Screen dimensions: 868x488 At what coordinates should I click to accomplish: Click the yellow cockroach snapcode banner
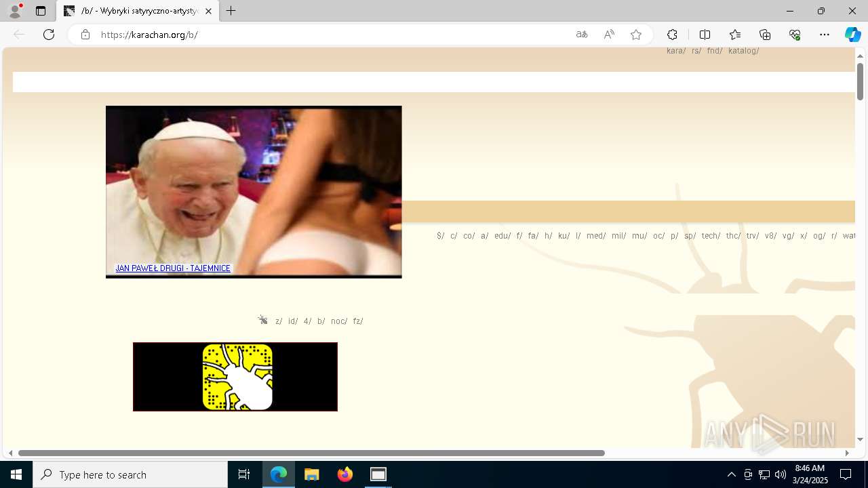235,377
